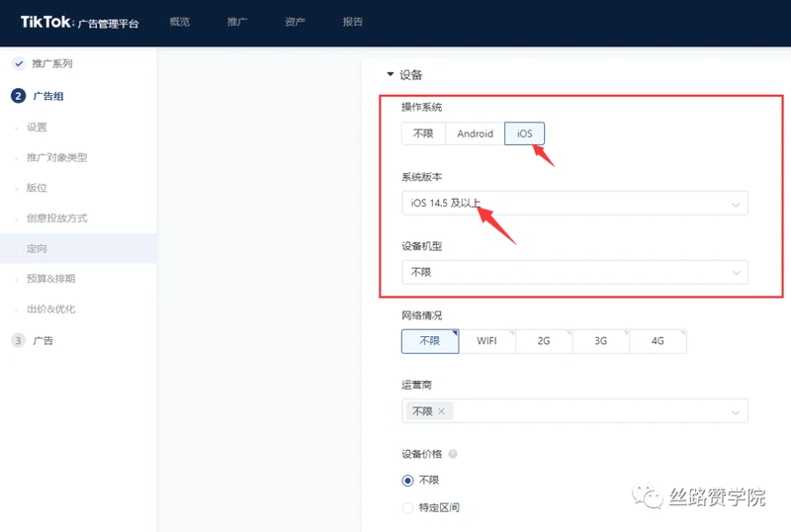
Task: Select WIFI network option
Action: click(x=486, y=341)
